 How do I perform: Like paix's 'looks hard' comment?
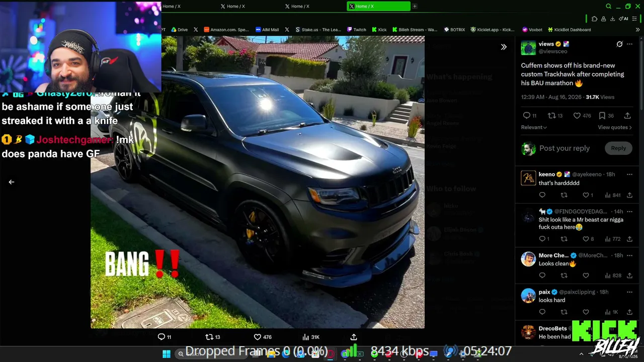coord(586,312)
